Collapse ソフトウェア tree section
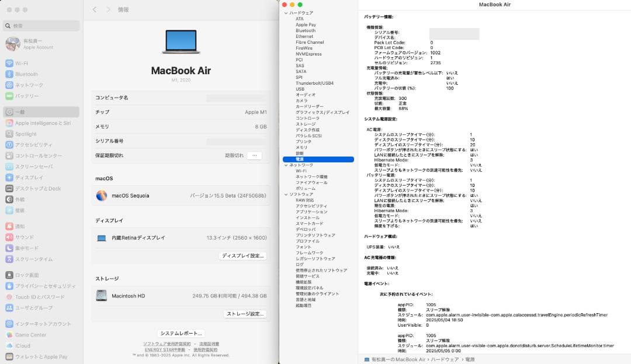Screen dimensions: 631x364 click(286, 194)
